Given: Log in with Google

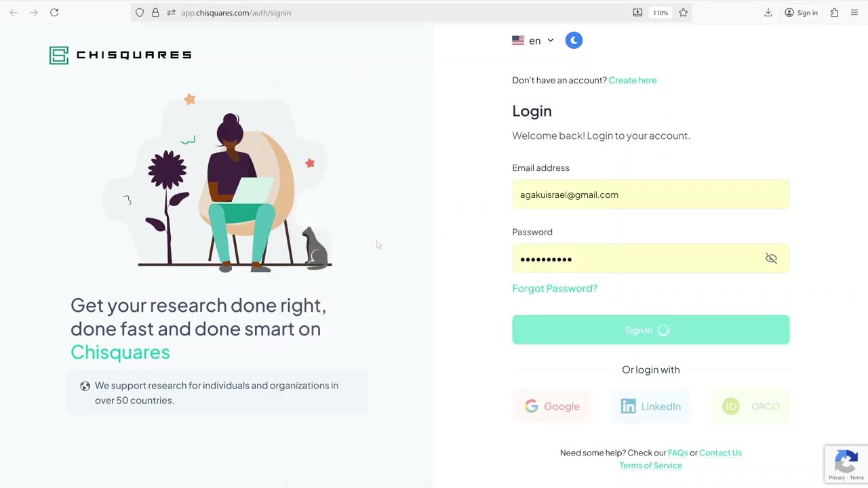Looking at the screenshot, I should [x=552, y=406].
